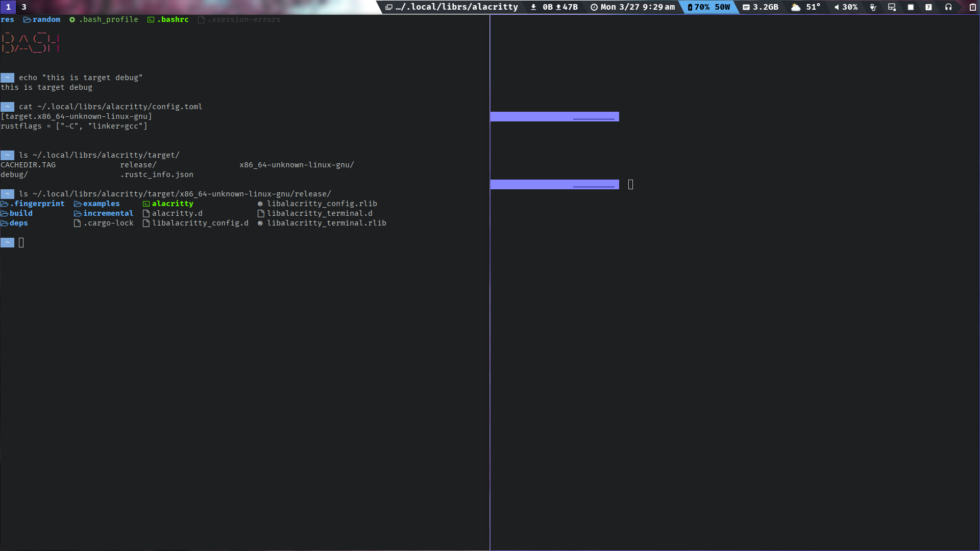The width and height of the screenshot is (980, 551).
Task: Click the folder icon beside random
Action: [x=28, y=19]
